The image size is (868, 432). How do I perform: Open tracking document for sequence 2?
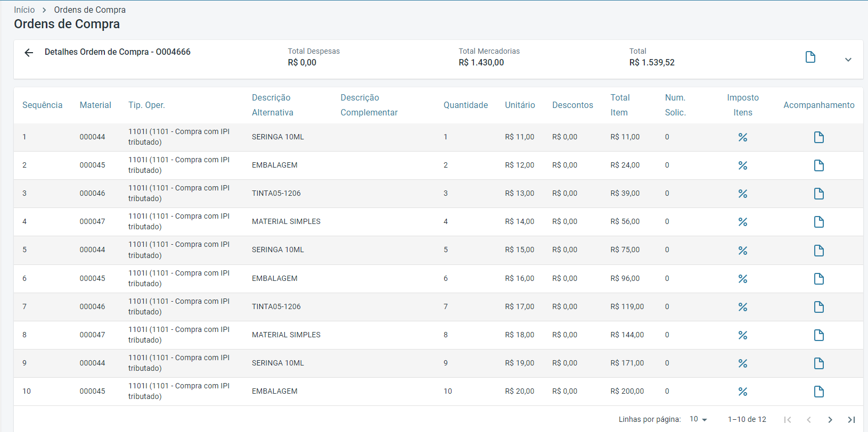[x=818, y=165]
